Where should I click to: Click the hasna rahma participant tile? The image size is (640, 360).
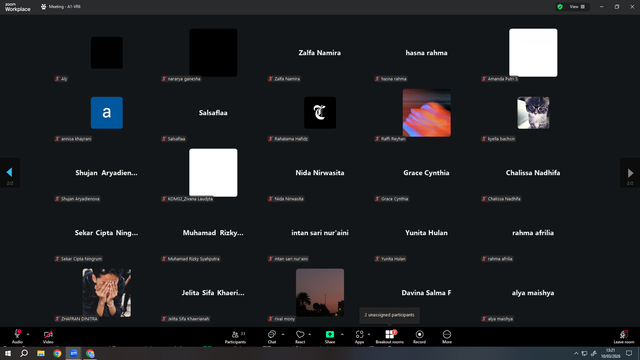(x=427, y=53)
